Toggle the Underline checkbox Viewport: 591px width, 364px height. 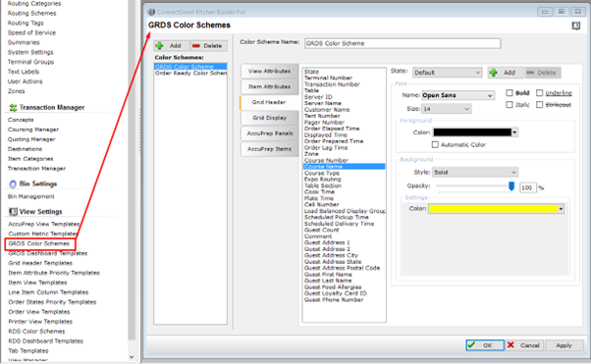(540, 92)
